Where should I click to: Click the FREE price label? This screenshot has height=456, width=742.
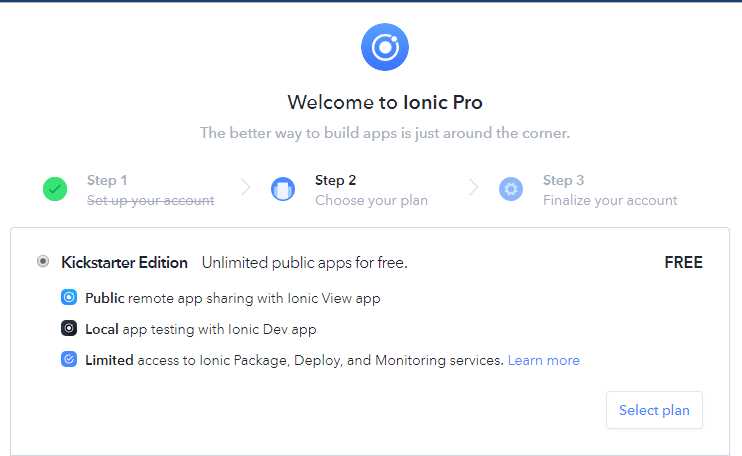(683, 263)
